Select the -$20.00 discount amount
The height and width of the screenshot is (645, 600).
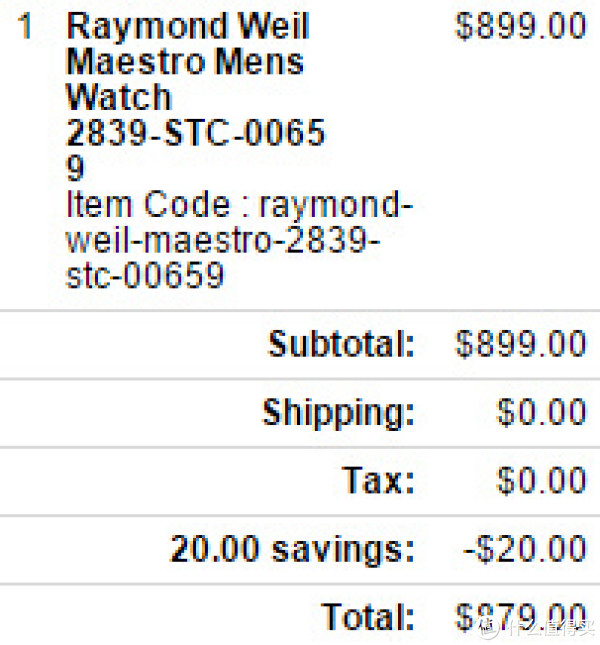coord(524,549)
